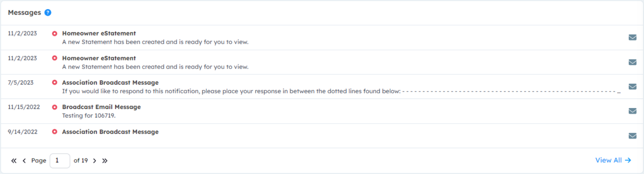The image size is (644, 174).
Task: Click envelope icon for 7/5/2023 Association Broadcast
Action: (632, 86)
